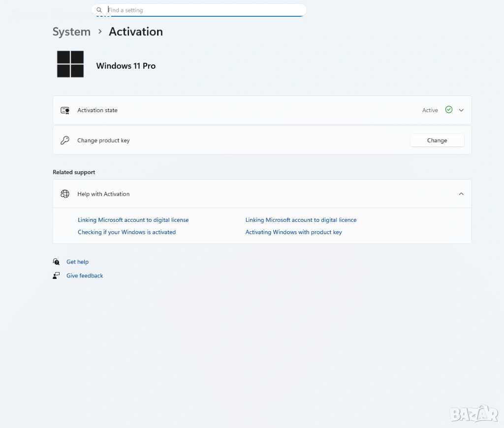Expand the Activation state details chevron
The height and width of the screenshot is (428, 504).
tap(461, 110)
